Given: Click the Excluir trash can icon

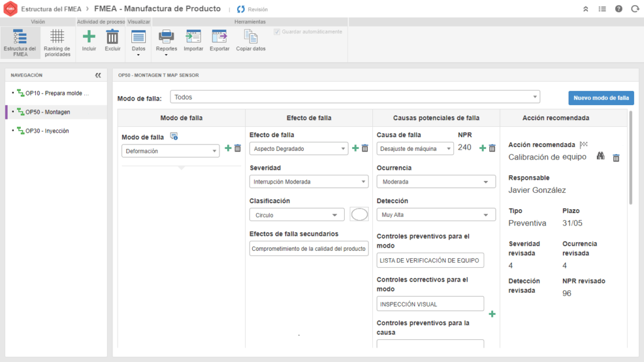Looking at the screenshot, I should (113, 37).
